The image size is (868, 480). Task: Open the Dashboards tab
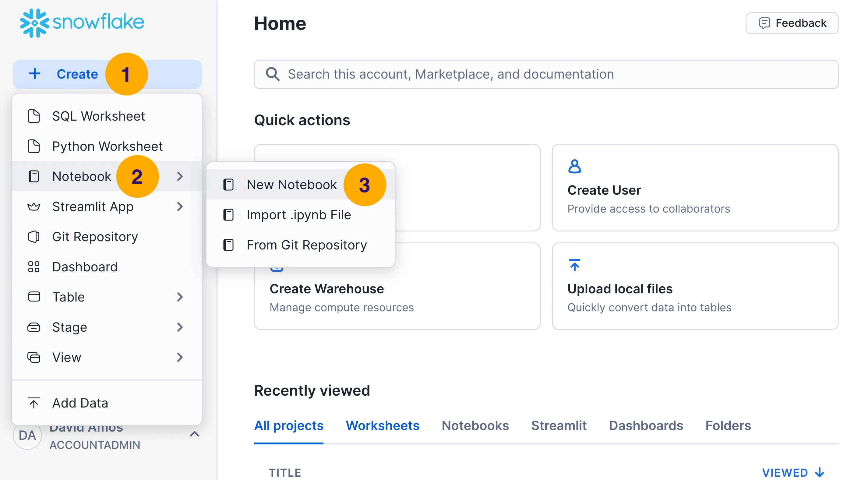click(x=646, y=426)
